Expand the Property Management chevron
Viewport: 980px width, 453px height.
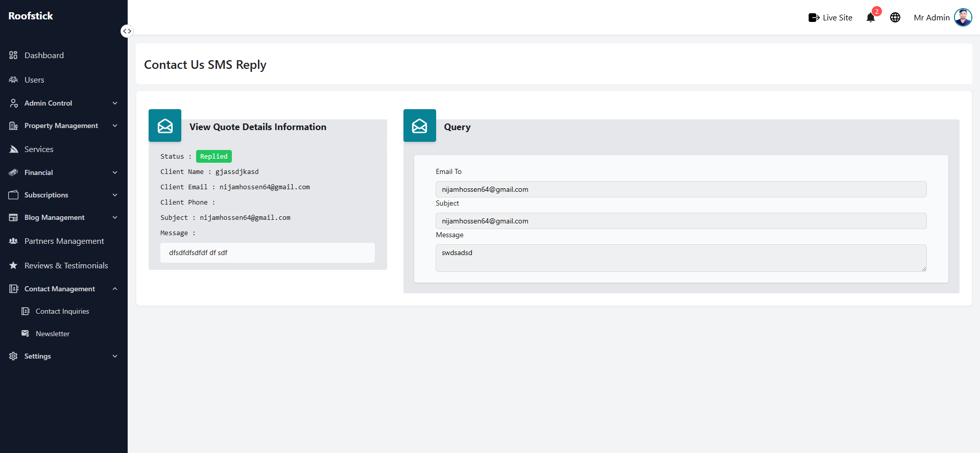point(115,125)
